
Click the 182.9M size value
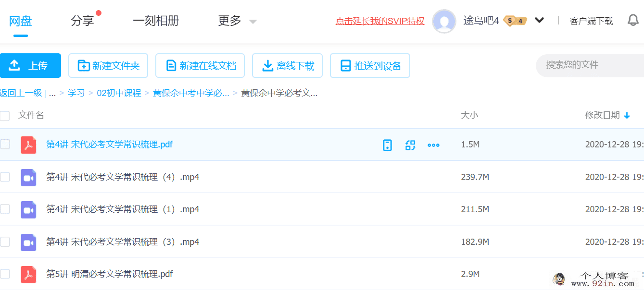475,242
